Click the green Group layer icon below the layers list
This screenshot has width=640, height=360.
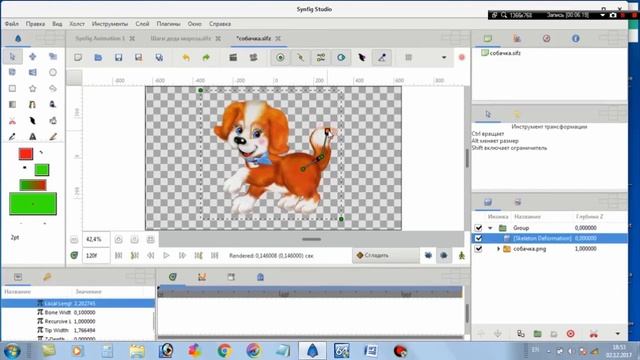click(538, 334)
